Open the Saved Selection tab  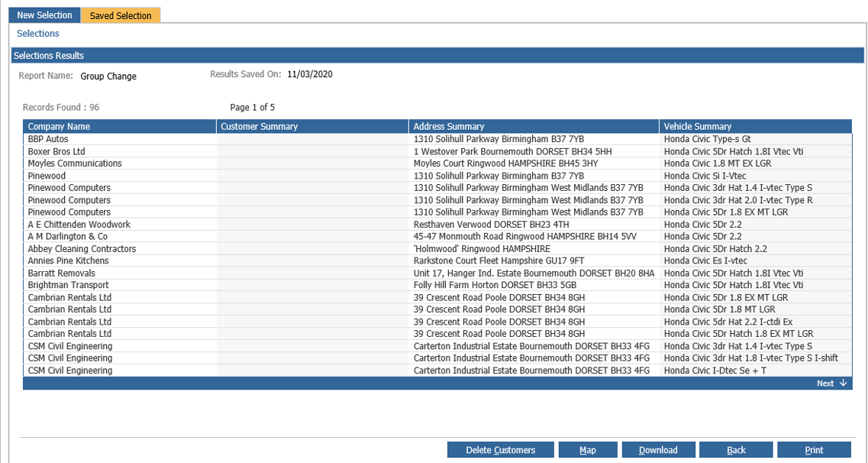pos(121,15)
